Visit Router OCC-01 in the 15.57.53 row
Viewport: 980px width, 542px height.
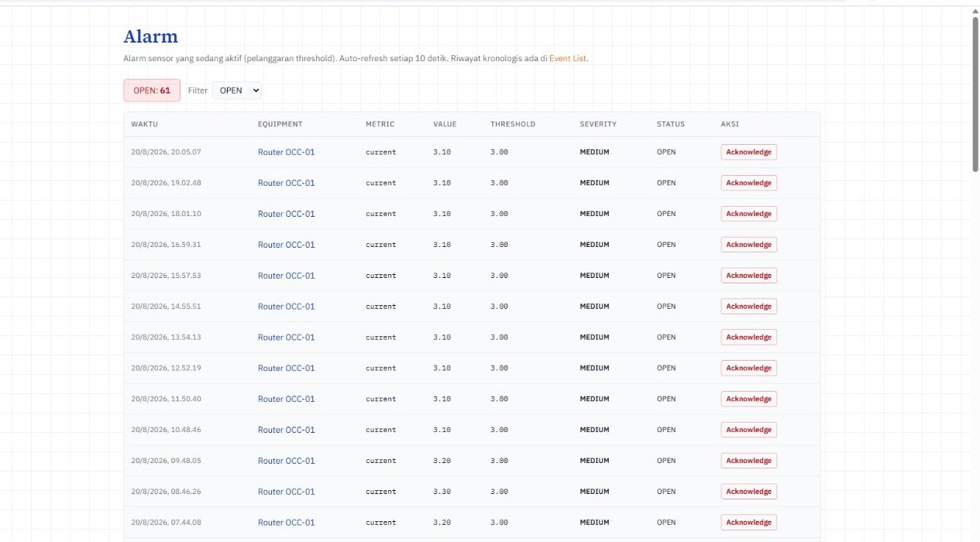pos(287,276)
